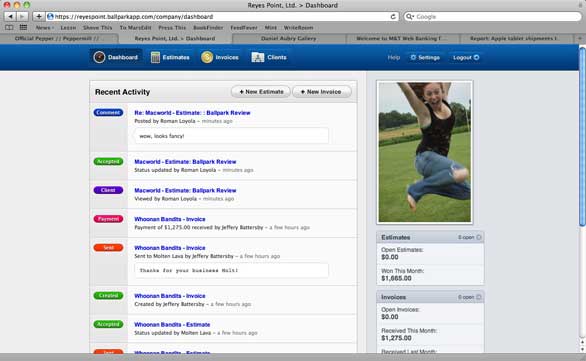Click the add bookmark plus button

pyautogui.click(x=38, y=16)
